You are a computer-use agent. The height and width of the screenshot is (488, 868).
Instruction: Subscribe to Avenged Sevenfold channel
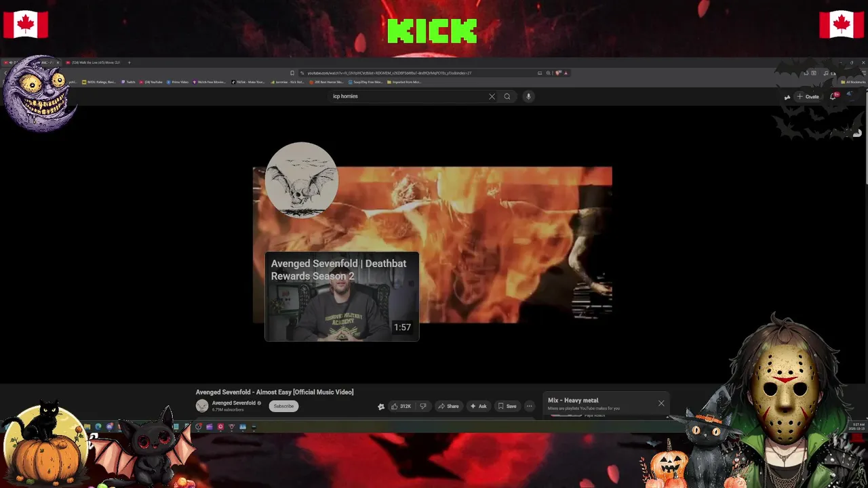click(x=283, y=406)
